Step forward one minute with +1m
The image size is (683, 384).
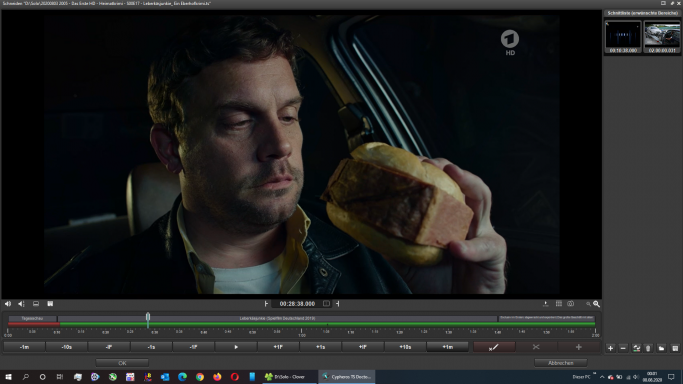[447, 347]
